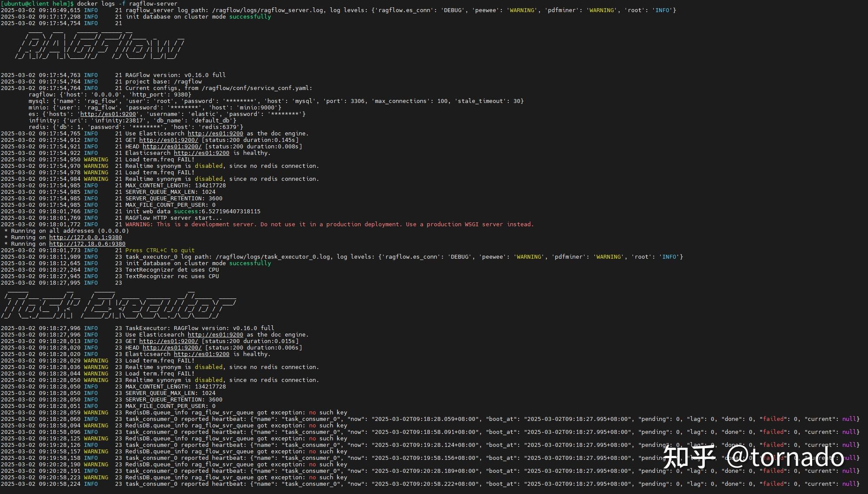Click the 'Press CTRL+C to quit' text
The image size is (868, 494).
[x=160, y=250]
